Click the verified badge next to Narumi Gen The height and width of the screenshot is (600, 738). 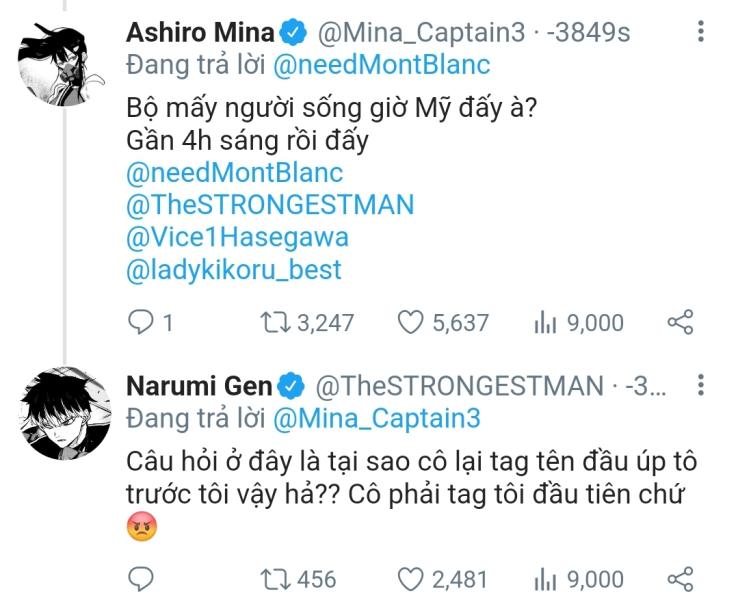(x=291, y=386)
